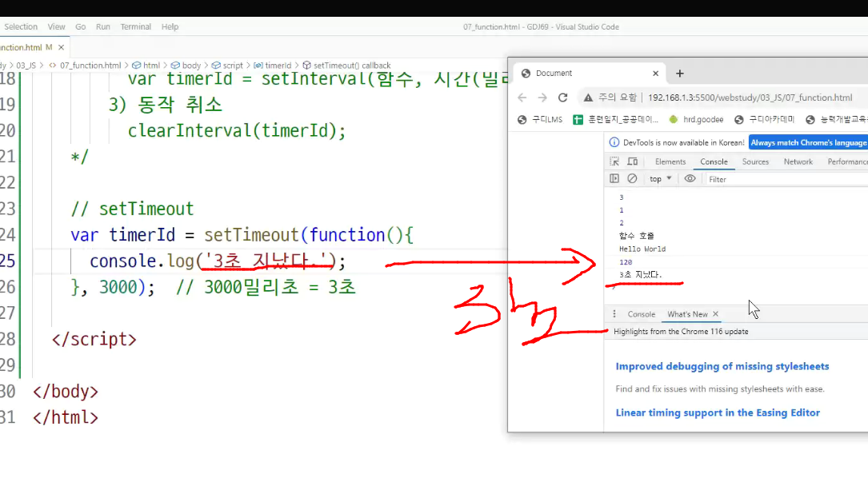This screenshot has height=502, width=868.
Task: Click the not secure warning icon in address bar
Action: coord(588,98)
